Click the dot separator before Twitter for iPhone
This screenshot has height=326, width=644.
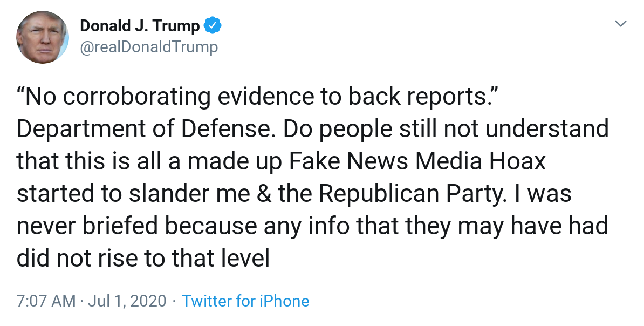click(x=174, y=301)
